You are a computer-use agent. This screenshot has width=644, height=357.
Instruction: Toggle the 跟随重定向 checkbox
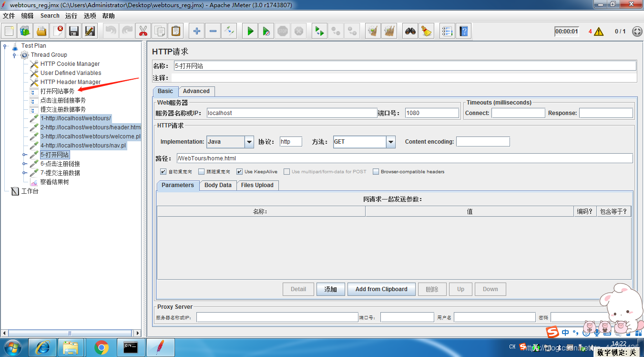(201, 171)
